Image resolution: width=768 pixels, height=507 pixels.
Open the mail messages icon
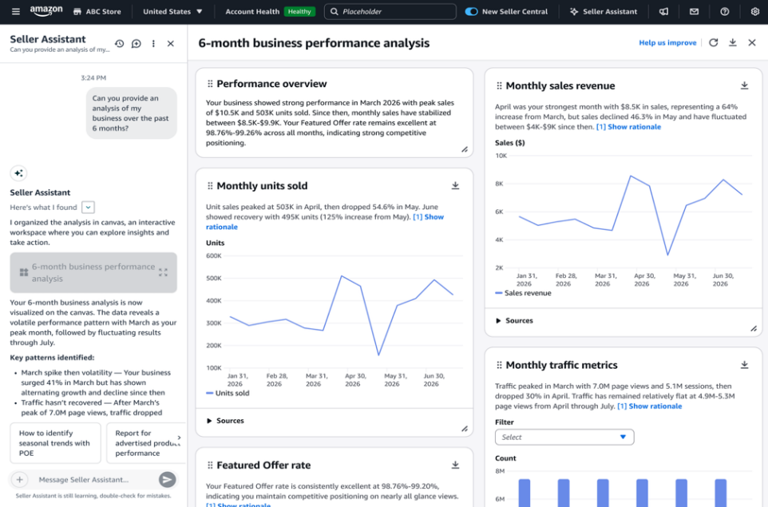[x=694, y=11]
